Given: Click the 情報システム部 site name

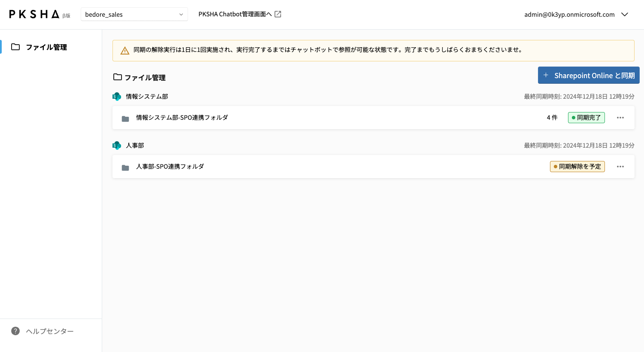Looking at the screenshot, I should [x=147, y=97].
